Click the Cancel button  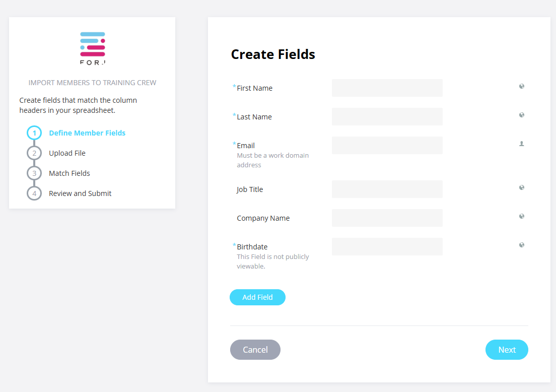pyautogui.click(x=255, y=350)
